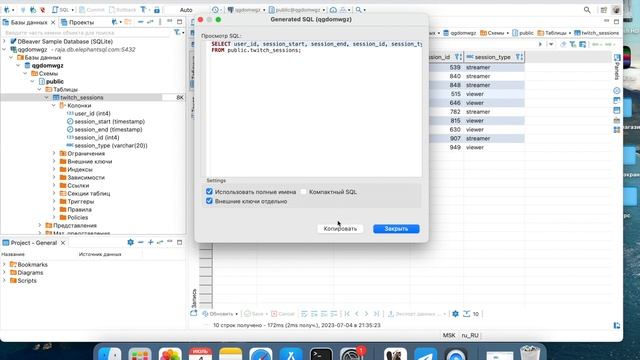Toggle 'Внешние ключи отдельно' checkbox
The image size is (640, 360).
coord(209,201)
